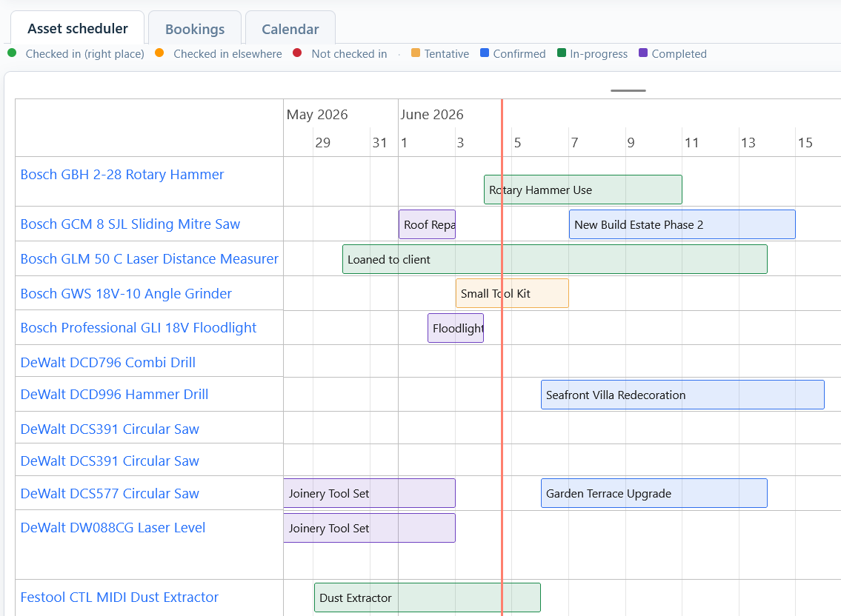Click the Checked in (right place) legend text
Viewport: 841px width, 616px height.
[84, 54]
